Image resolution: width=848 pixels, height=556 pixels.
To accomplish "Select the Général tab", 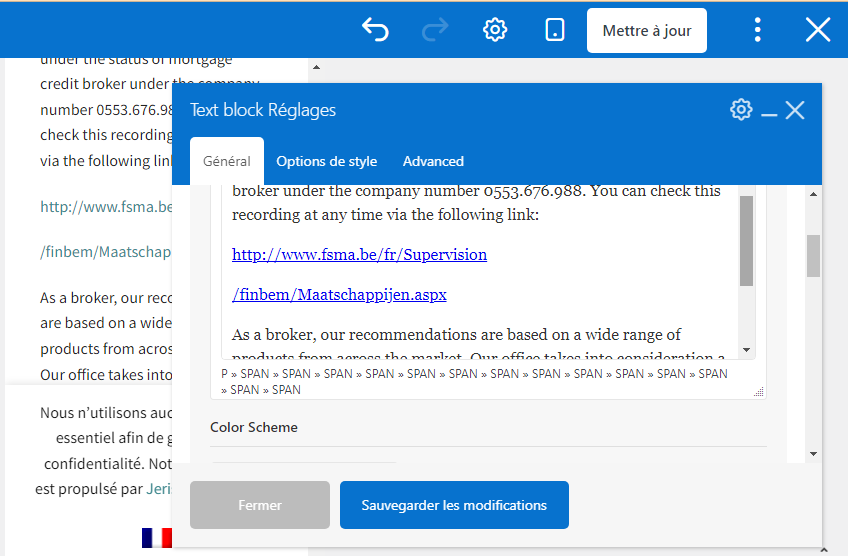I will (x=227, y=161).
